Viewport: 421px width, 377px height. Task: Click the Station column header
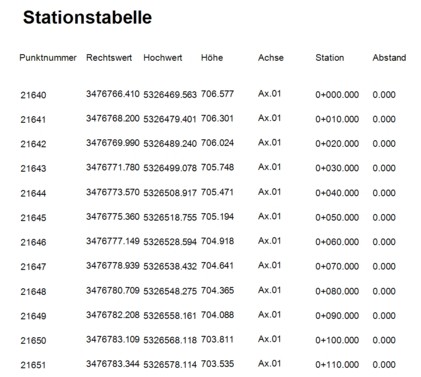pos(330,58)
